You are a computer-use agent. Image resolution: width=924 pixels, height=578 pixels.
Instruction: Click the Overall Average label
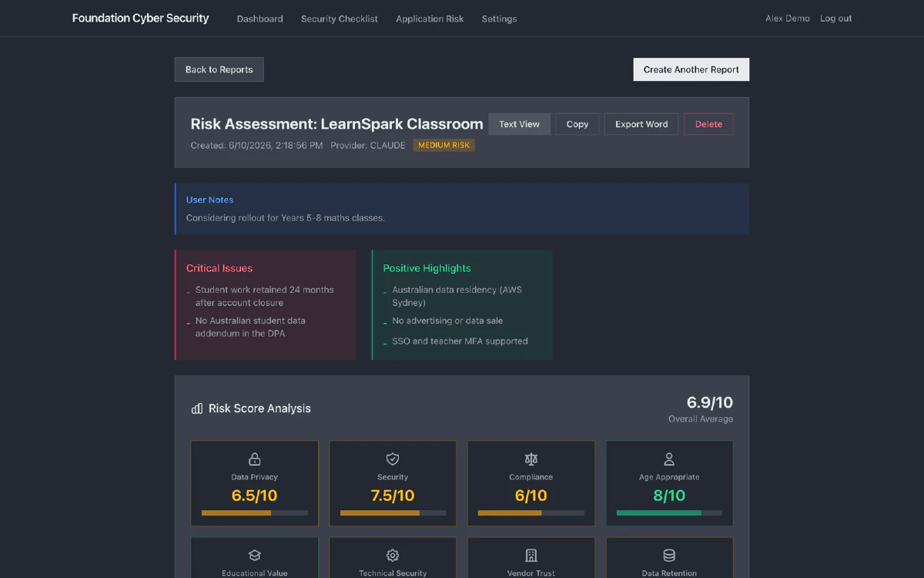coord(701,418)
